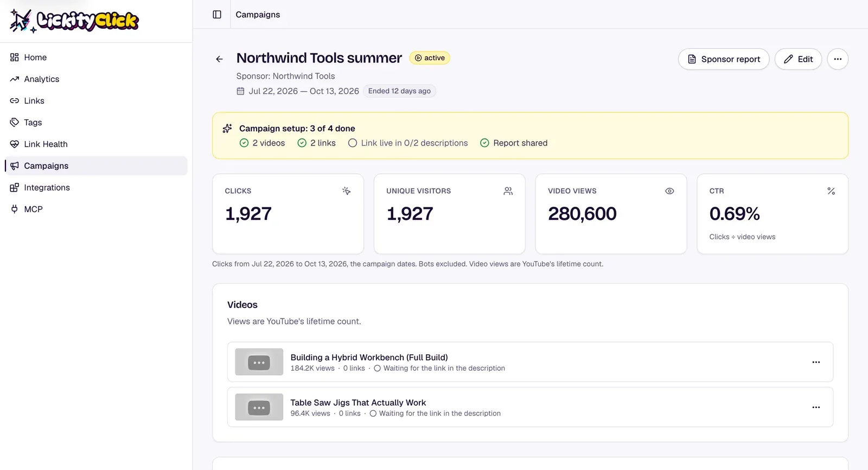This screenshot has width=868, height=470.
Task: Click the Unique Visitors people icon
Action: (x=508, y=191)
